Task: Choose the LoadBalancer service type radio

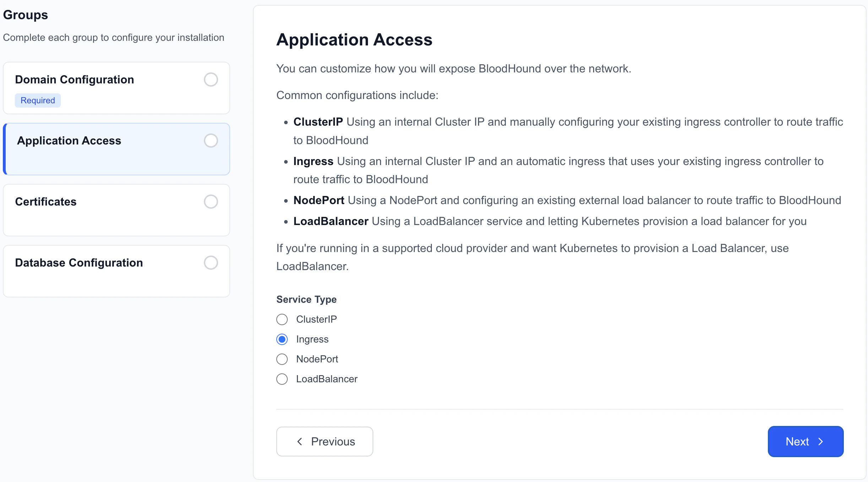Action: tap(282, 379)
